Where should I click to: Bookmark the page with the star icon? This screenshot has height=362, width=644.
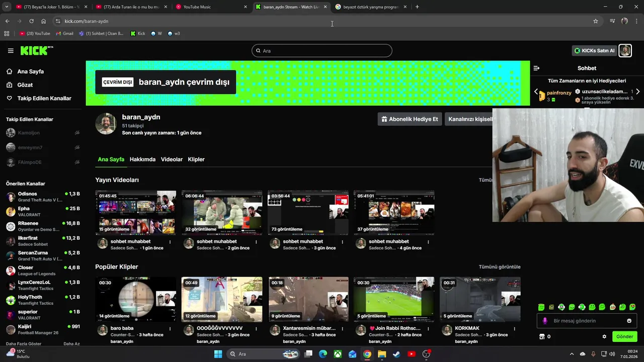[596, 21]
